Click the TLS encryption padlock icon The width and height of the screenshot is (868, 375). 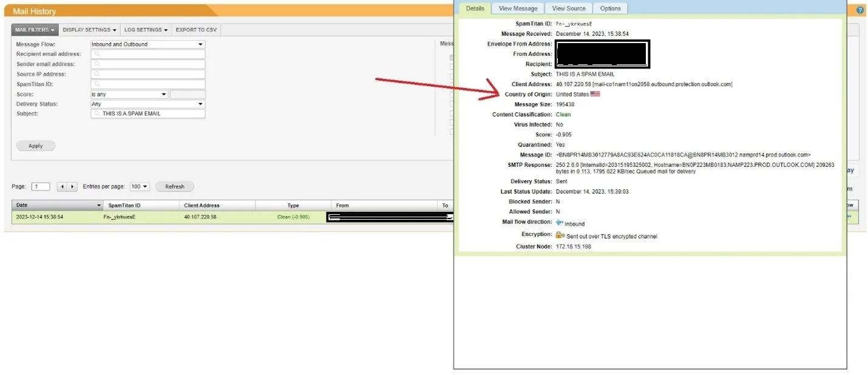pyautogui.click(x=560, y=235)
